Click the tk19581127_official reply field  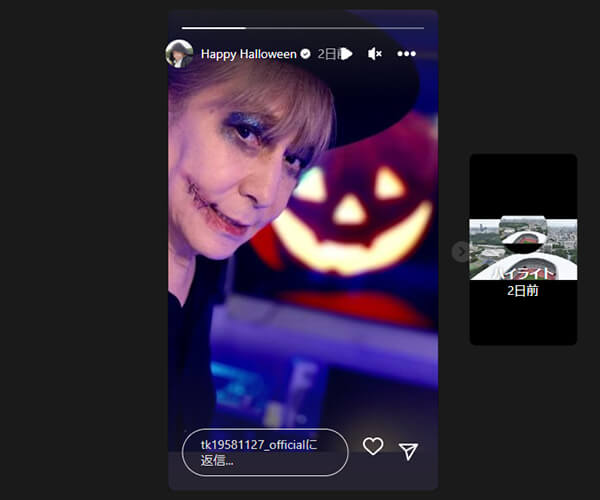[265, 452]
